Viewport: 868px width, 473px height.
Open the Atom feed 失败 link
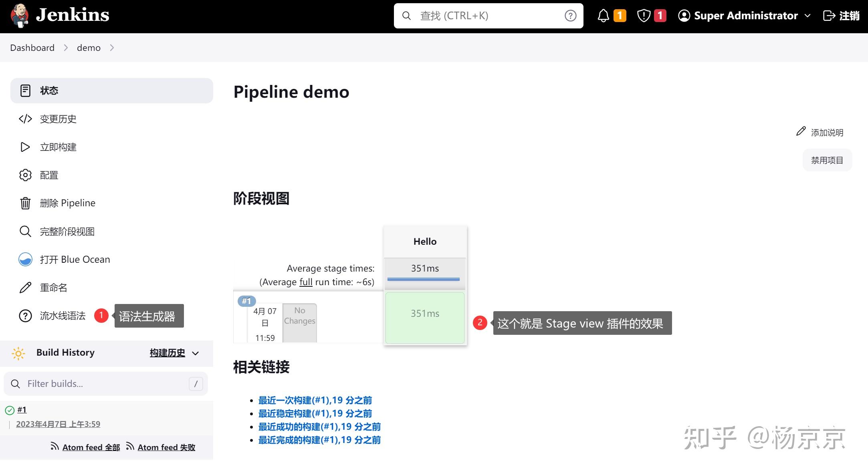(166, 447)
